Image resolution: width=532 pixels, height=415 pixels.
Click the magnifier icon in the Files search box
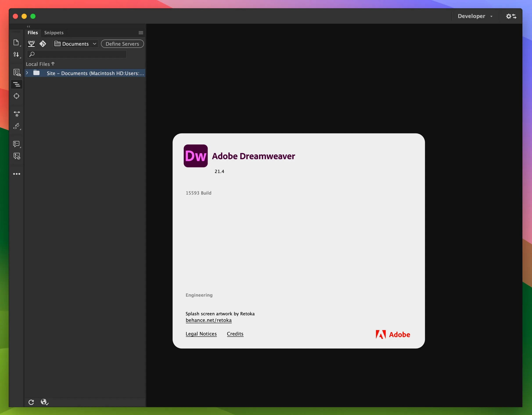(32, 54)
